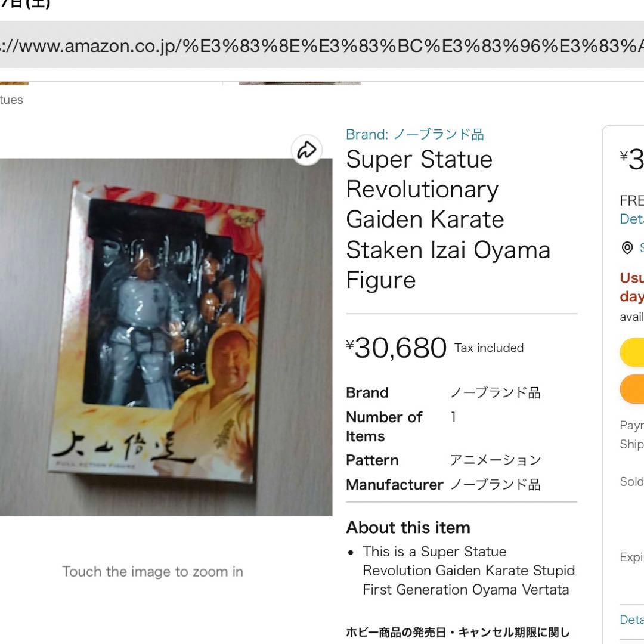Click the thumbnail strip above the product image
The image size is (644, 644).
(x=299, y=83)
